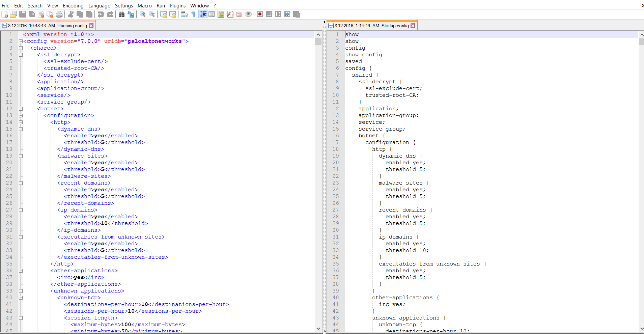This screenshot has height=334, width=644.
Task: Toggle the Indent Guide toolbar button
Action: click(x=203, y=14)
